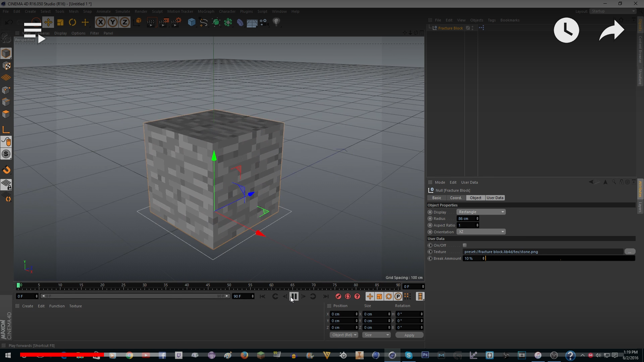Click the texture browse '...' button

pyautogui.click(x=630, y=252)
